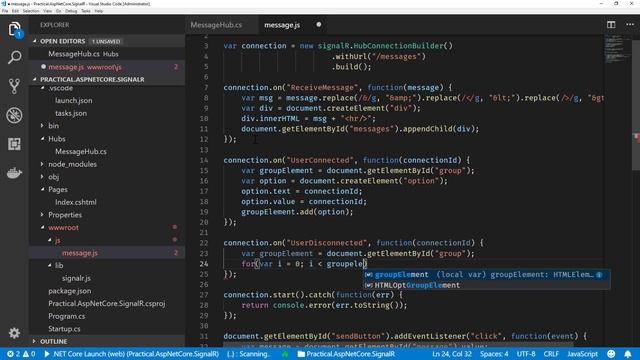Choose HTMLOptGroupElement suggestion
Viewport: 640px width, 360px height.
[x=487, y=285]
